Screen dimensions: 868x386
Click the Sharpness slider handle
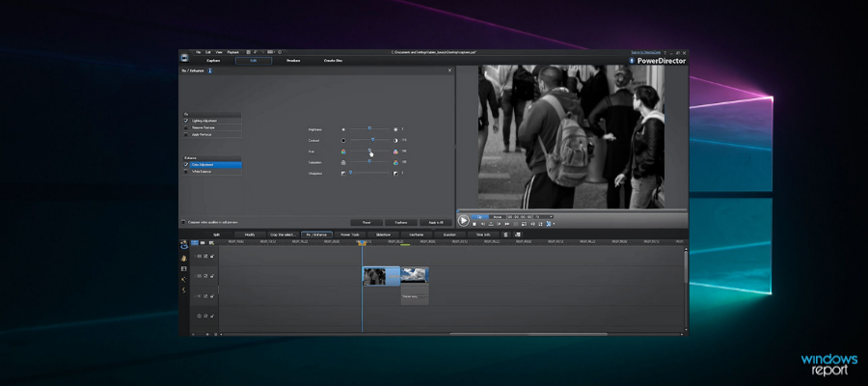[x=350, y=172]
